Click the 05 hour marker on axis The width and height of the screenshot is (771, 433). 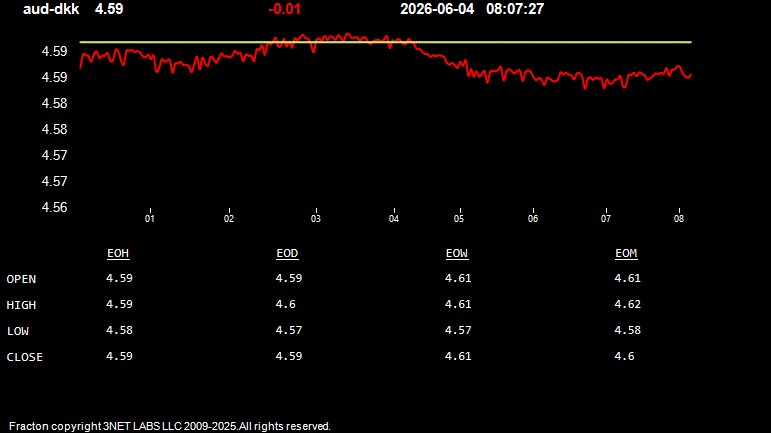pyautogui.click(x=459, y=218)
